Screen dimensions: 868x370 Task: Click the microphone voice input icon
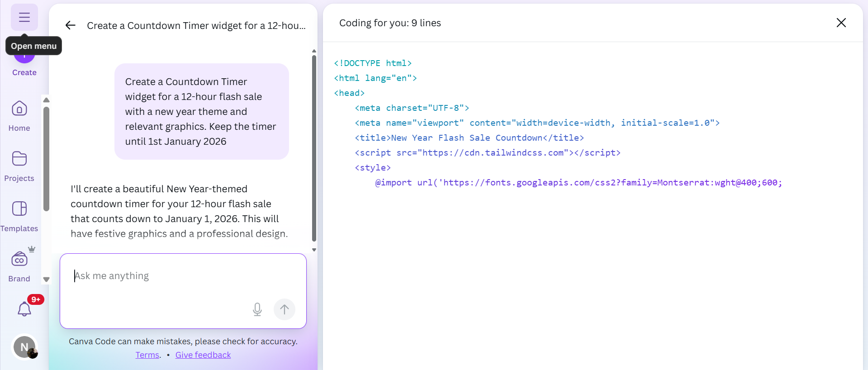point(257,309)
